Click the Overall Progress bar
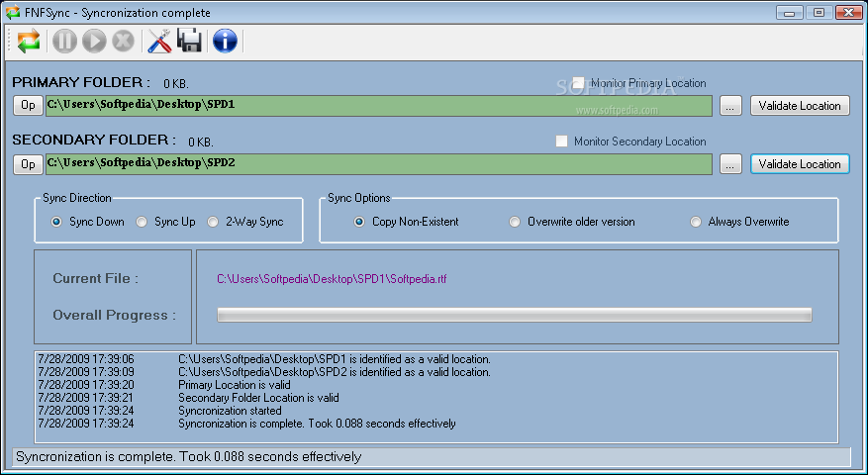 [x=515, y=315]
